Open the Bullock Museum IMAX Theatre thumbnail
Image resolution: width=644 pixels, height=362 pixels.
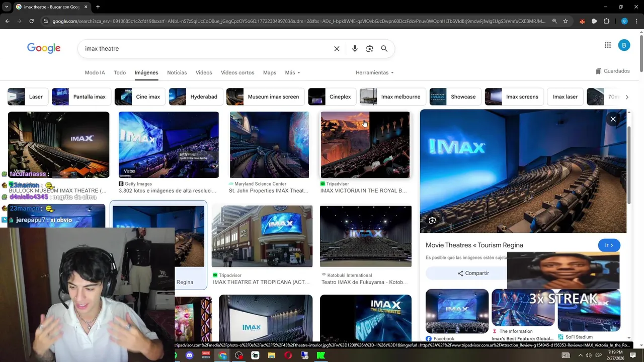[58, 145]
